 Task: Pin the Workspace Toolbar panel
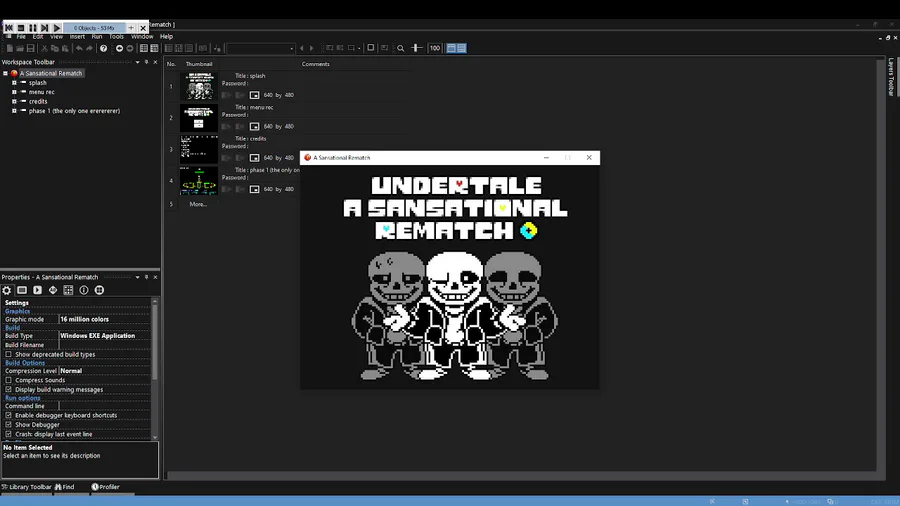146,62
